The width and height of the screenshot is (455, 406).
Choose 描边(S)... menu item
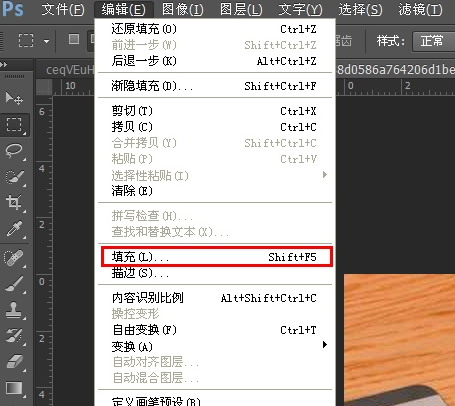click(215, 273)
